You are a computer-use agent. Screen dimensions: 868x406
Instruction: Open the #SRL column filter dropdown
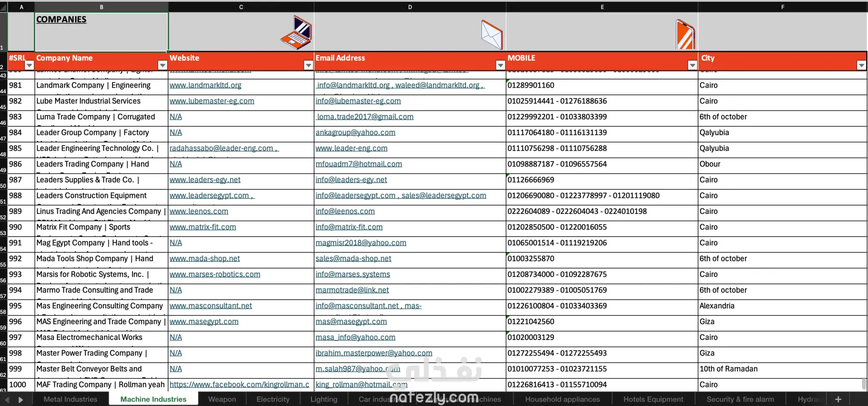tap(29, 66)
